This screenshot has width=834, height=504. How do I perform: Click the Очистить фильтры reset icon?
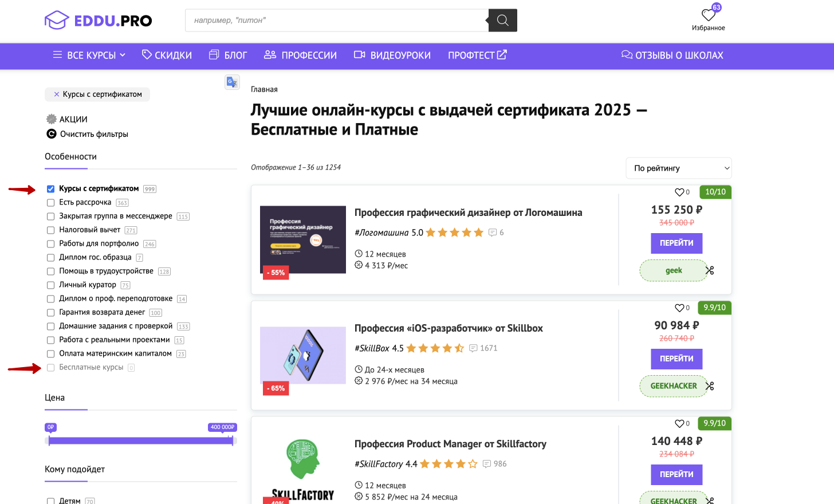(x=52, y=134)
